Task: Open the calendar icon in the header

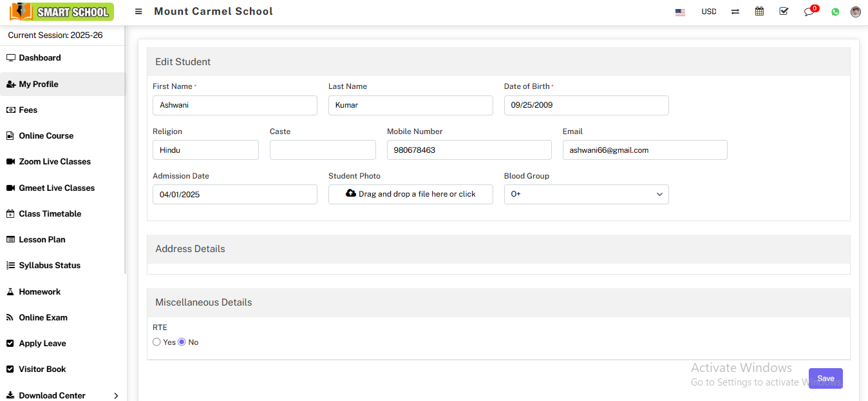Action: (x=759, y=11)
